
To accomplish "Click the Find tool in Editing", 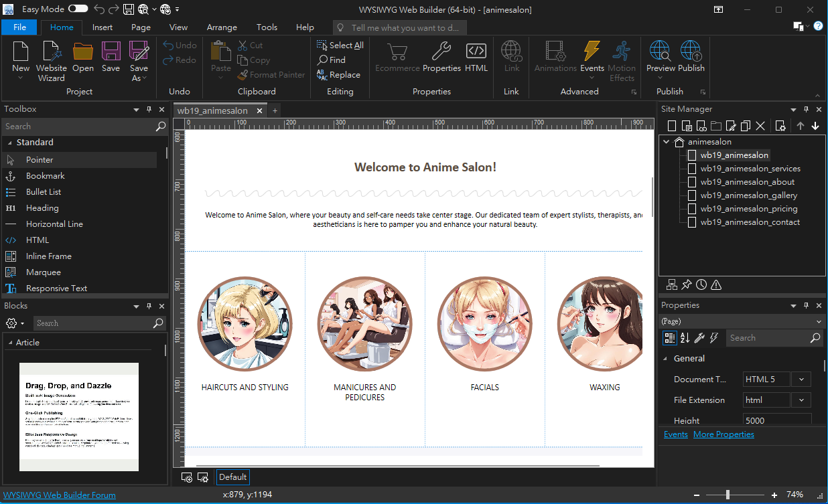I will tap(332, 60).
